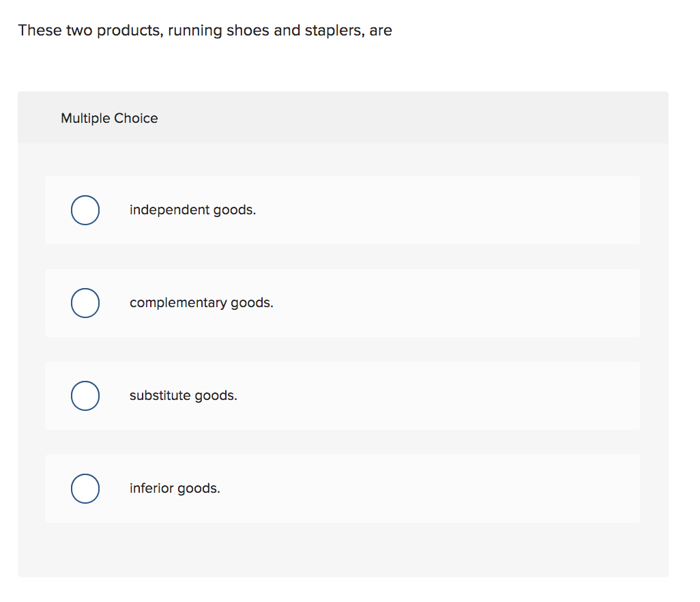Click the substitute goods option text
700x602 pixels.
(183, 396)
